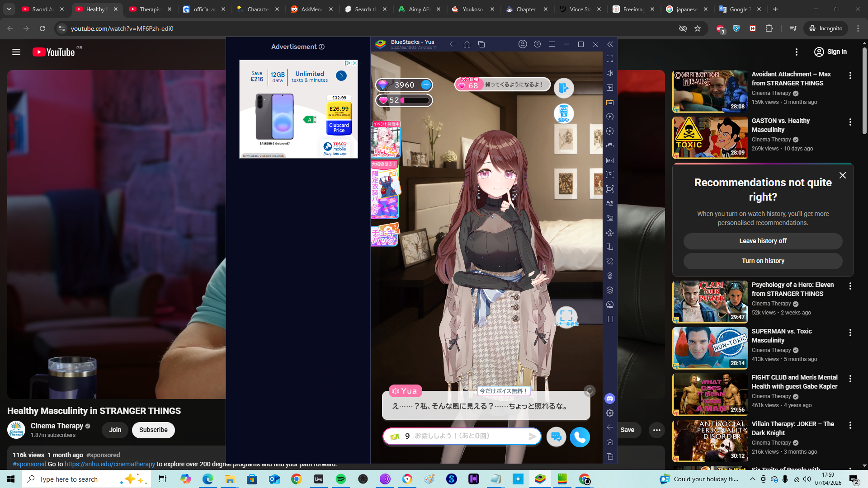Click the advertisement info icon
Viewport: 868px width, 488px height.
[x=321, y=47]
